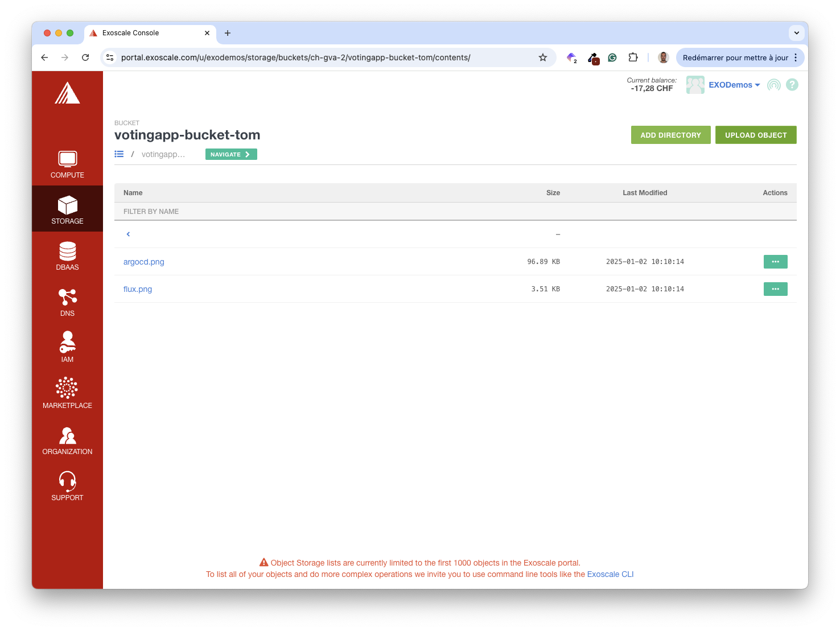
Task: Open the help question mark icon
Action: [792, 84]
